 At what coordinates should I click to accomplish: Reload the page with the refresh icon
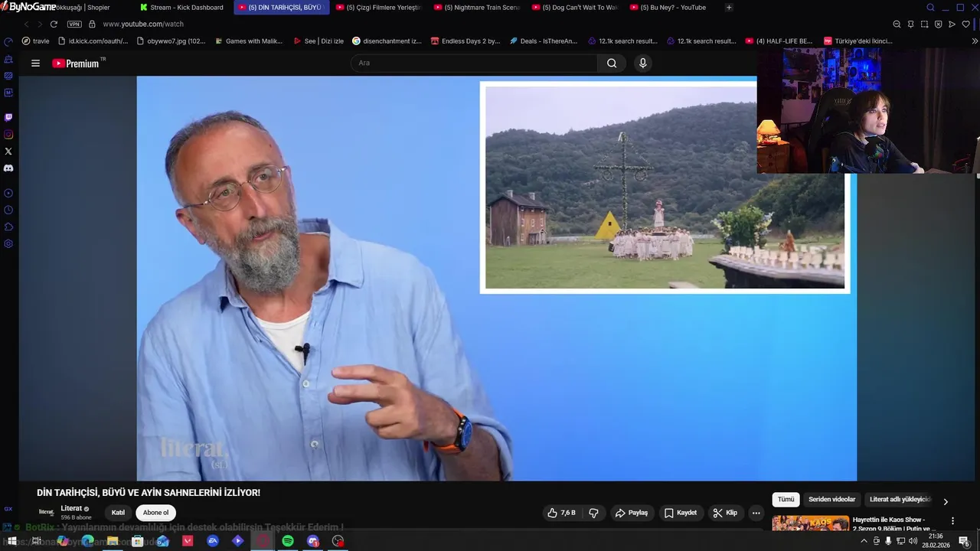(54, 24)
